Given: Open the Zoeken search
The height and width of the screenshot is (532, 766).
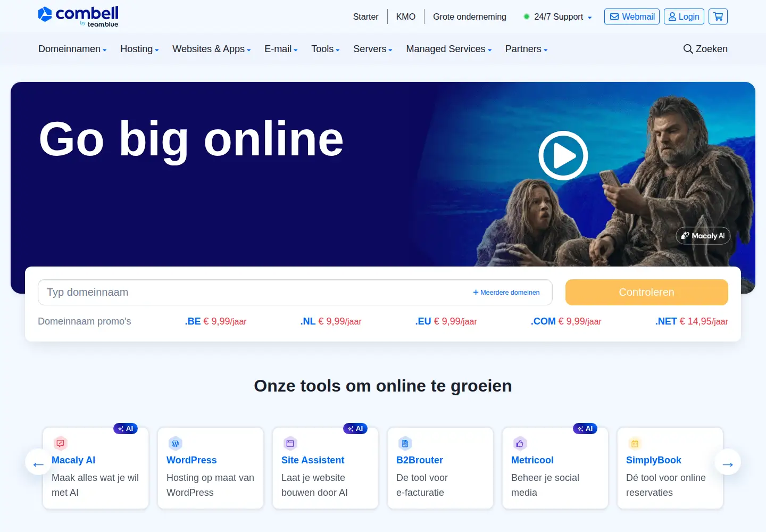Looking at the screenshot, I should 705,49.
